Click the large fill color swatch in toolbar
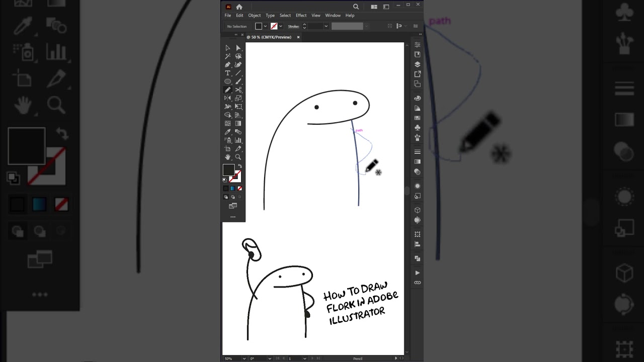 pos(228,170)
